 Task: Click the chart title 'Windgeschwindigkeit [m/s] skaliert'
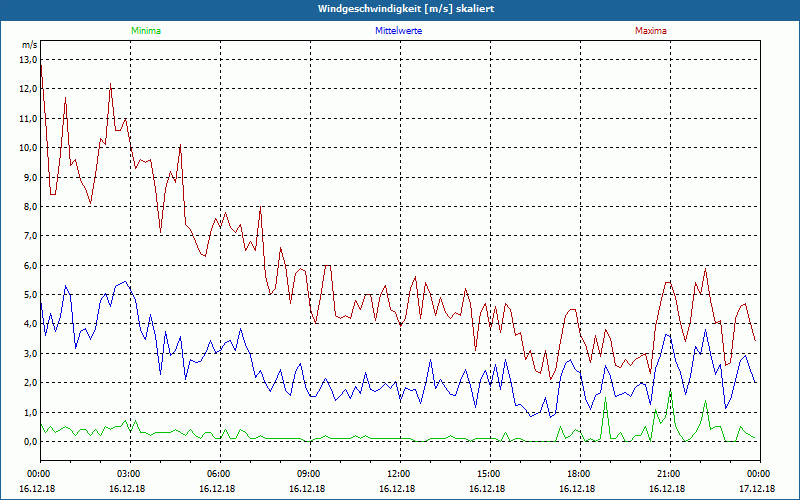[x=406, y=9]
